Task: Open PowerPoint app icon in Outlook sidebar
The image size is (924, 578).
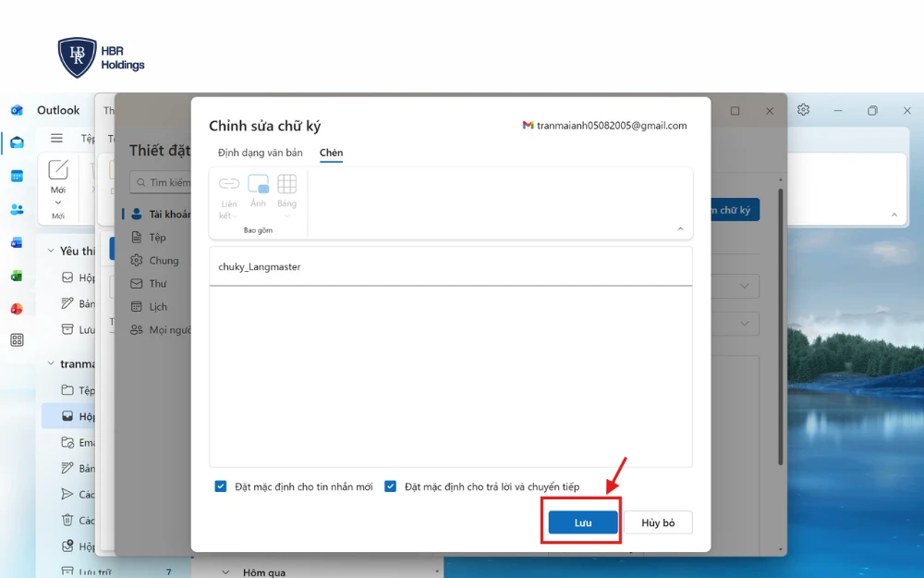Action: [17, 309]
